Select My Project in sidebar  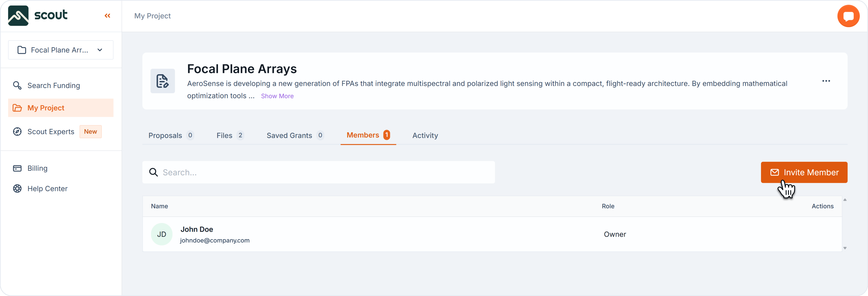pyautogui.click(x=46, y=108)
